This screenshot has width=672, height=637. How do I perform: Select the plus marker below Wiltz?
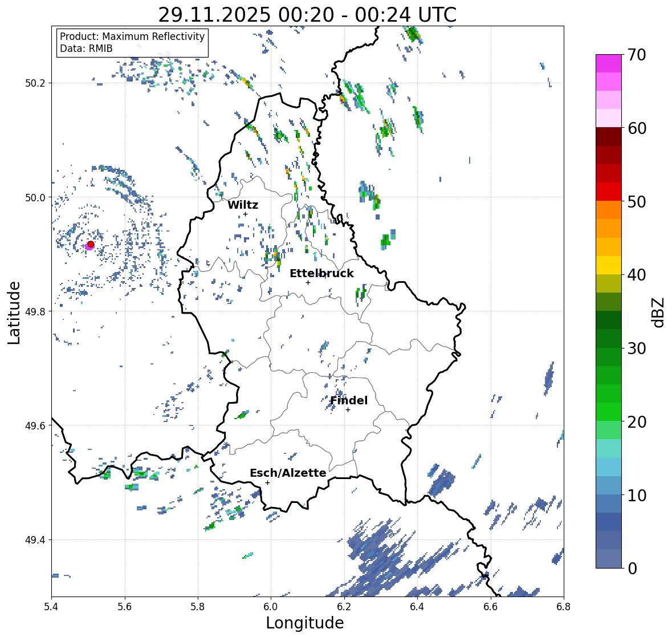coord(245,214)
